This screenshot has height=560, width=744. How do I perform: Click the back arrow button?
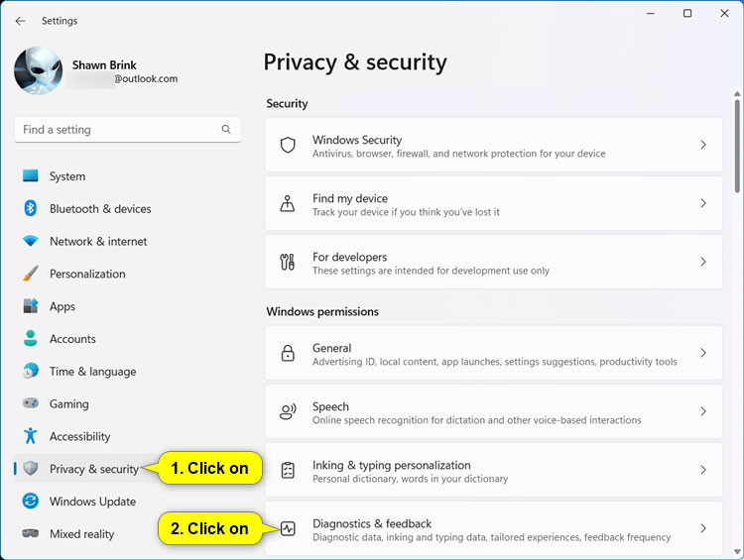20,21
